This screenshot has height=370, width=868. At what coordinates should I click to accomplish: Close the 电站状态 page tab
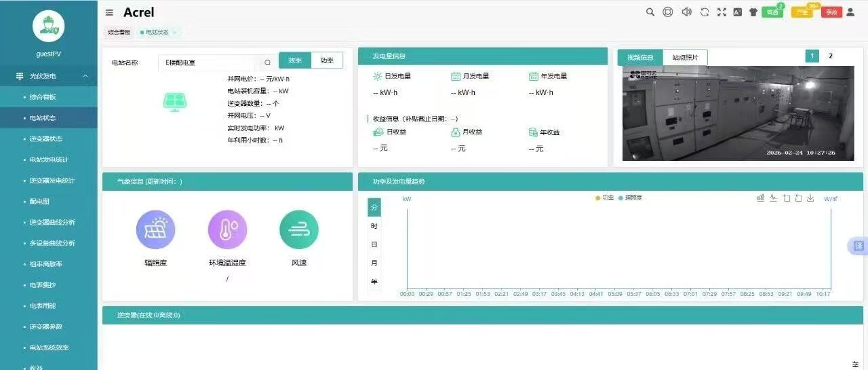(174, 32)
